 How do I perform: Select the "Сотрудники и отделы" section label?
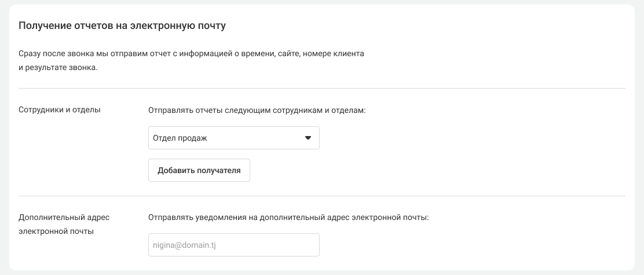click(x=60, y=110)
